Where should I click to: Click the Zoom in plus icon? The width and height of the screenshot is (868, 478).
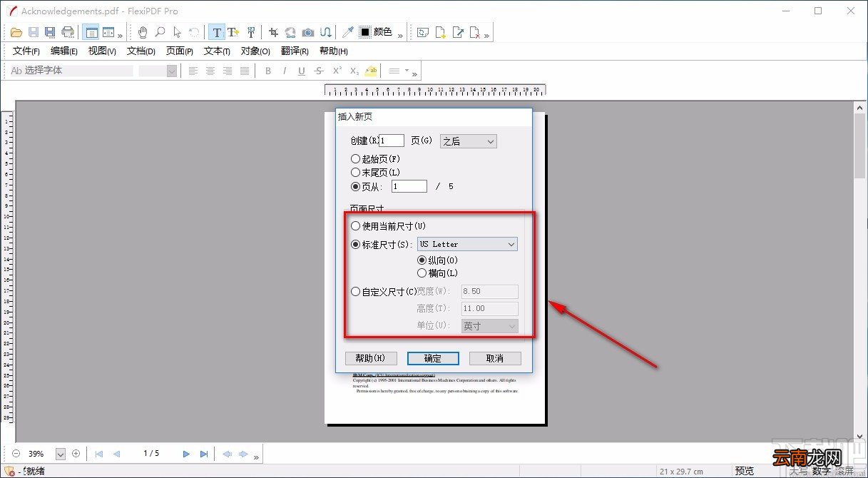(76, 453)
